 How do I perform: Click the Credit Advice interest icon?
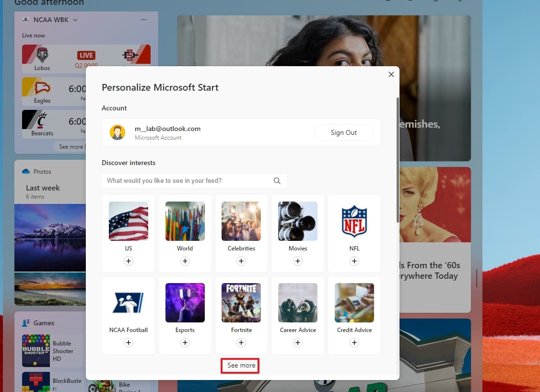[x=354, y=302]
